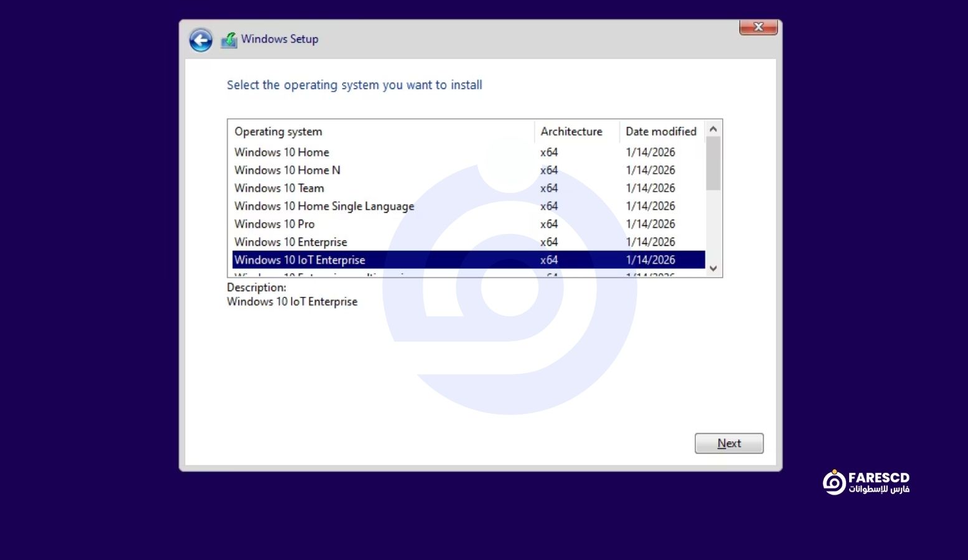Select Windows 10 Home from list
Screen dimensions: 968x560
tap(282, 152)
